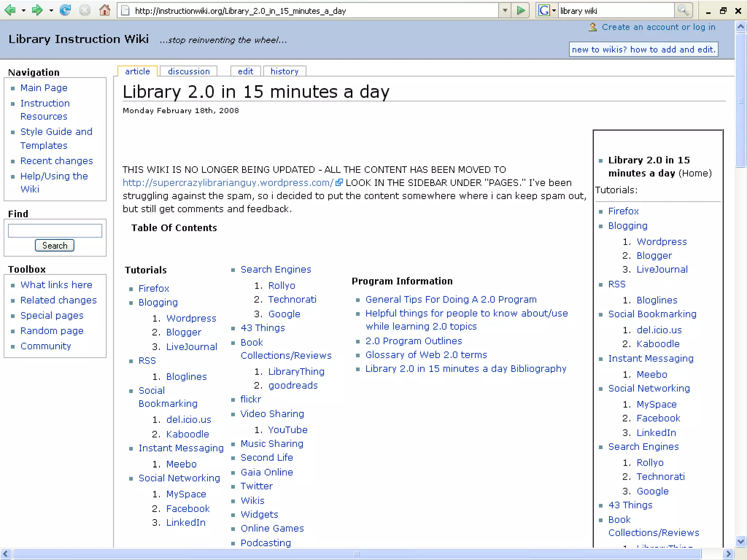Click the search magnifier icon
The height and width of the screenshot is (560, 747).
(682, 10)
